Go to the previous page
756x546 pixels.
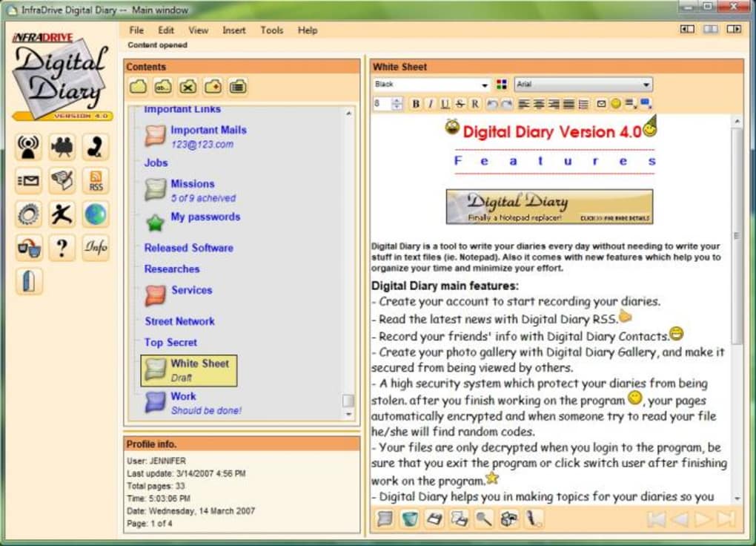tap(680, 519)
